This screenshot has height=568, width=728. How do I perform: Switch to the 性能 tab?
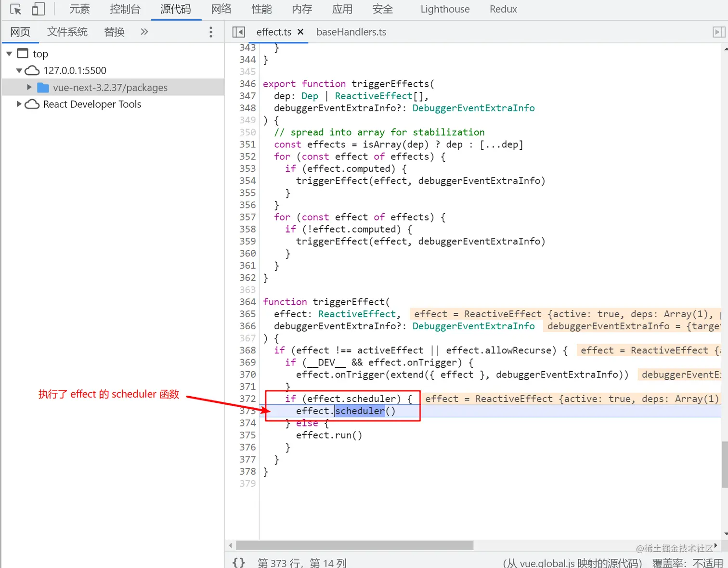coord(261,9)
